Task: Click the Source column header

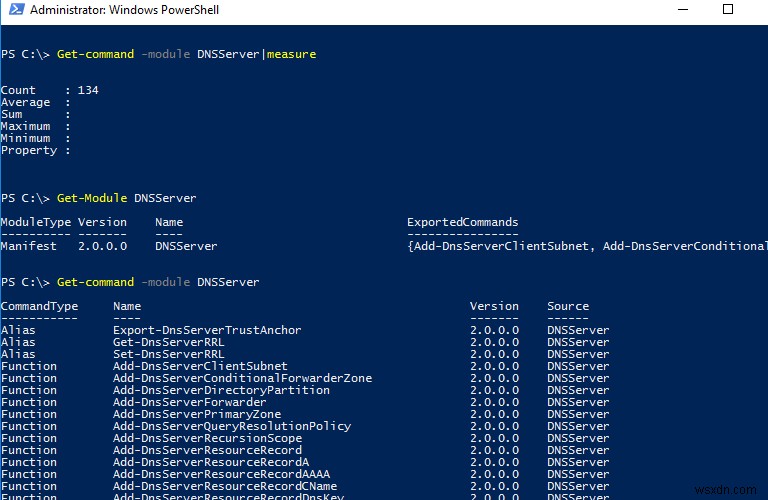Action: coord(568,307)
